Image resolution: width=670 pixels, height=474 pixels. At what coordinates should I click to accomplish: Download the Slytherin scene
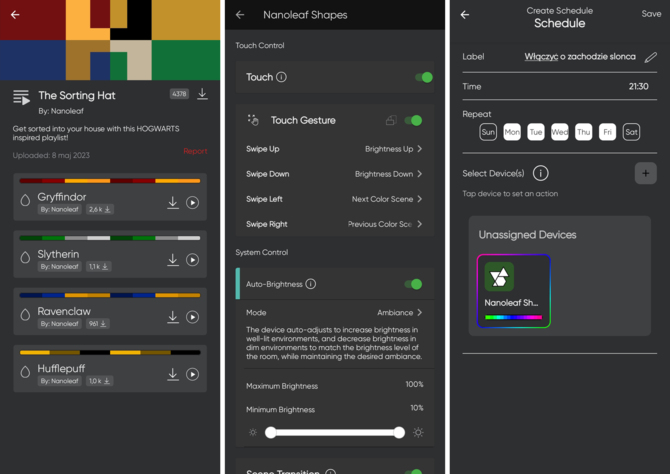click(x=173, y=260)
